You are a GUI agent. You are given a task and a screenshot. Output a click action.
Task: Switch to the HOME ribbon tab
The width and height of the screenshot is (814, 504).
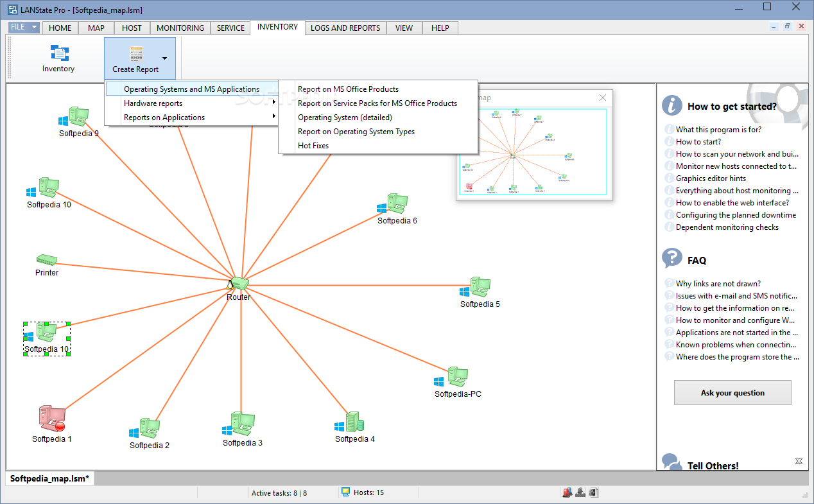(x=60, y=28)
